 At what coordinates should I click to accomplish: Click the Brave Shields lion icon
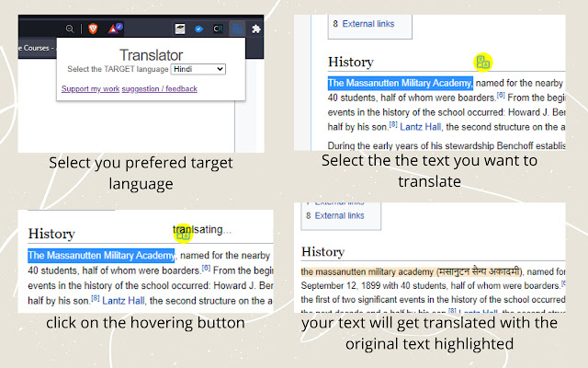pyautogui.click(x=93, y=29)
